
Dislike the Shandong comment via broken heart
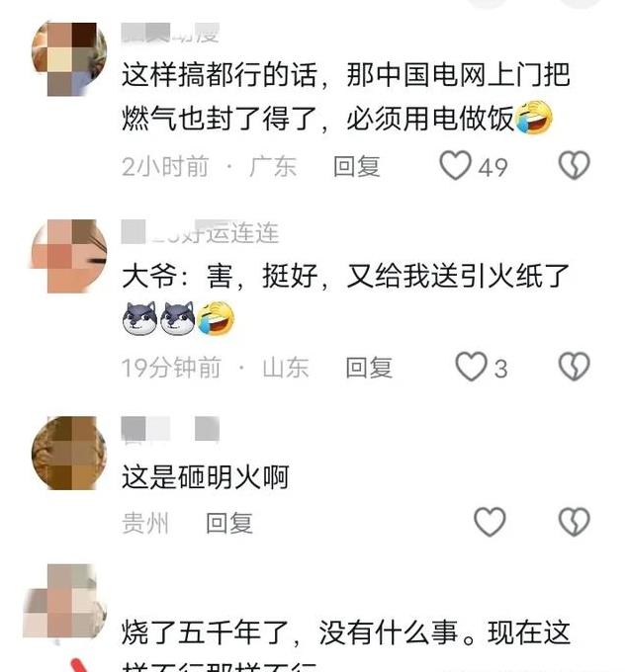pos(575,367)
